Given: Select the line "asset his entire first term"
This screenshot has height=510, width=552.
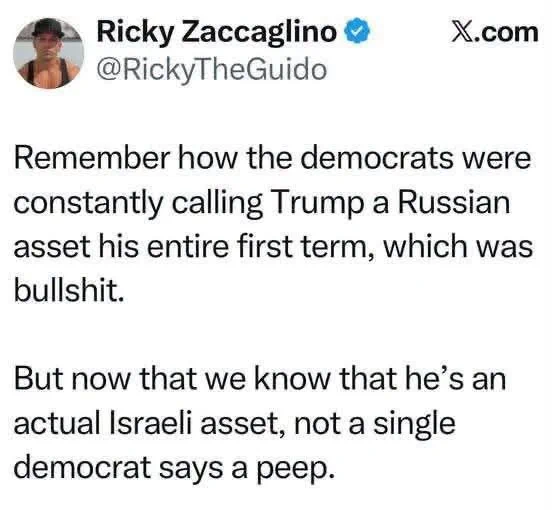Looking at the screenshot, I should tap(192, 246).
